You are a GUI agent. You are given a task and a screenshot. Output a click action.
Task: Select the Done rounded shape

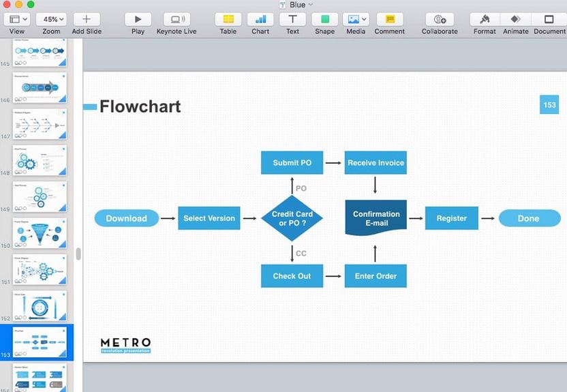[530, 218]
